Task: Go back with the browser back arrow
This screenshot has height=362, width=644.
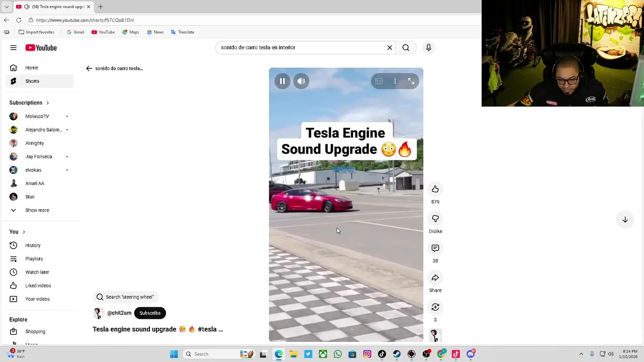Action: click(x=7, y=20)
